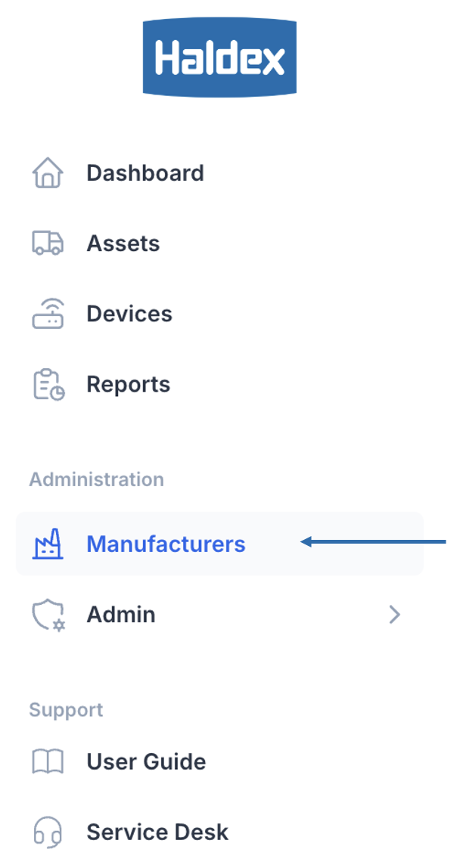Click the Dashboard house icon

(x=48, y=173)
